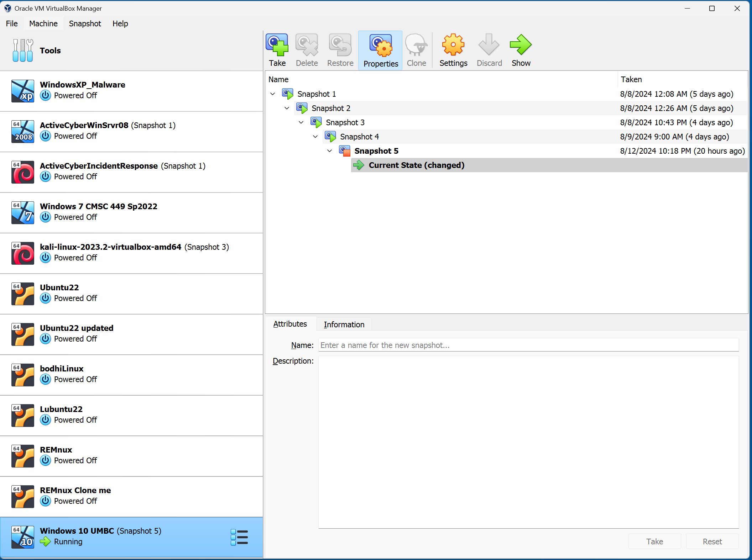Select the ActiveCyberIncidentResponse Debian icon
This screenshot has width=752, height=560.
tap(23, 172)
